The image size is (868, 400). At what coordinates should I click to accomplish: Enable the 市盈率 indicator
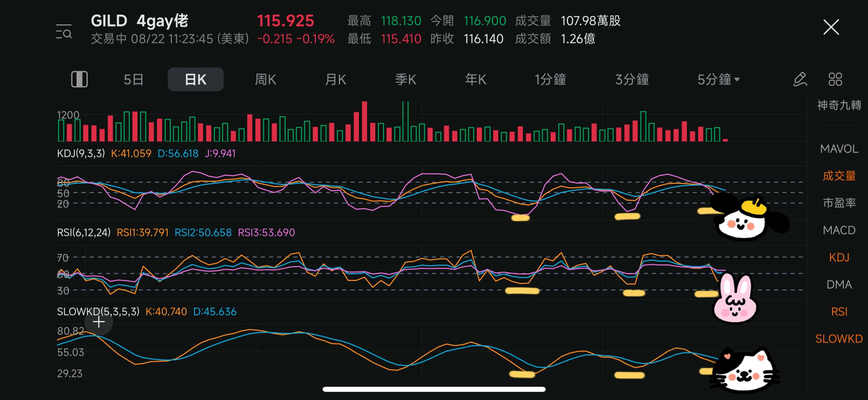pyautogui.click(x=839, y=203)
